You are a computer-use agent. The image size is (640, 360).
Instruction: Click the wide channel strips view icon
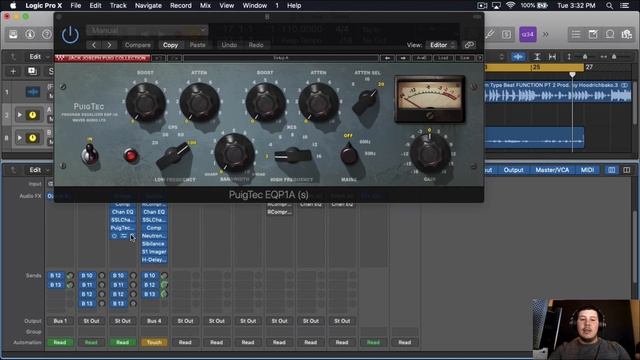click(627, 170)
